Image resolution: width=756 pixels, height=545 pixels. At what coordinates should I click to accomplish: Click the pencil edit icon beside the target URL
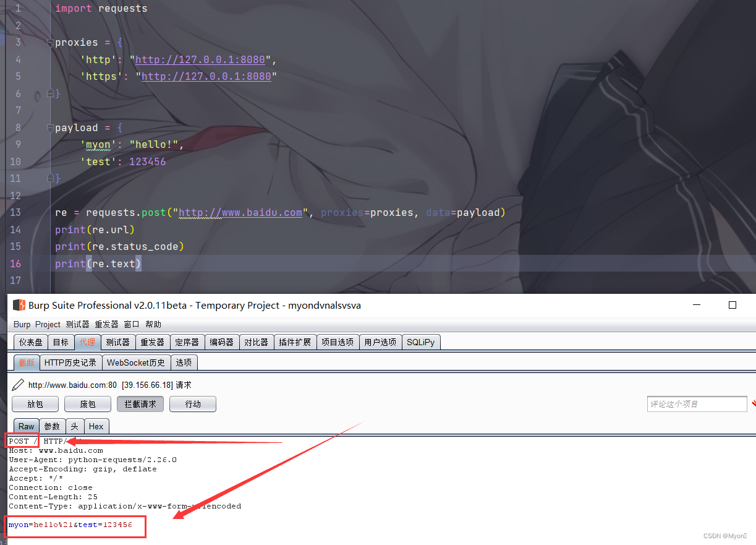coord(18,385)
